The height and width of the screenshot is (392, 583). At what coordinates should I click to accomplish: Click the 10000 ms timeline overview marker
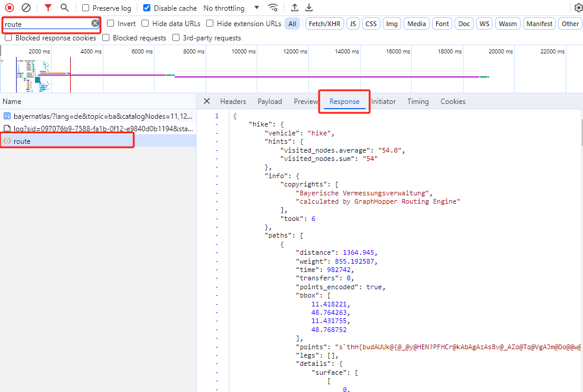coord(244,51)
